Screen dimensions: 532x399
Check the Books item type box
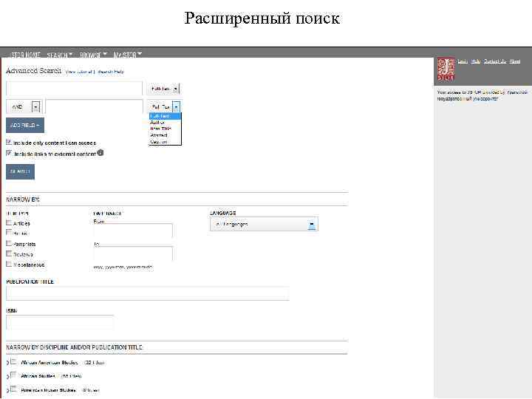tap(9, 233)
